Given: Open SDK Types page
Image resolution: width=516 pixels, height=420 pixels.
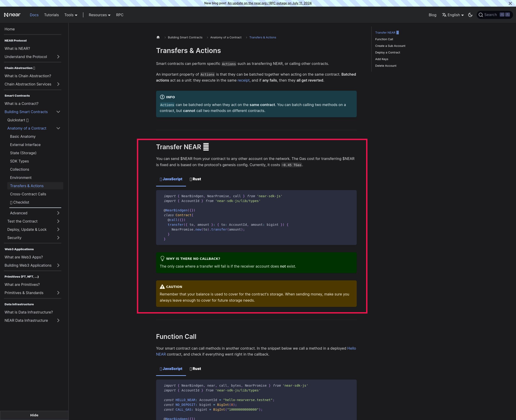Looking at the screenshot, I should [x=19, y=161].
